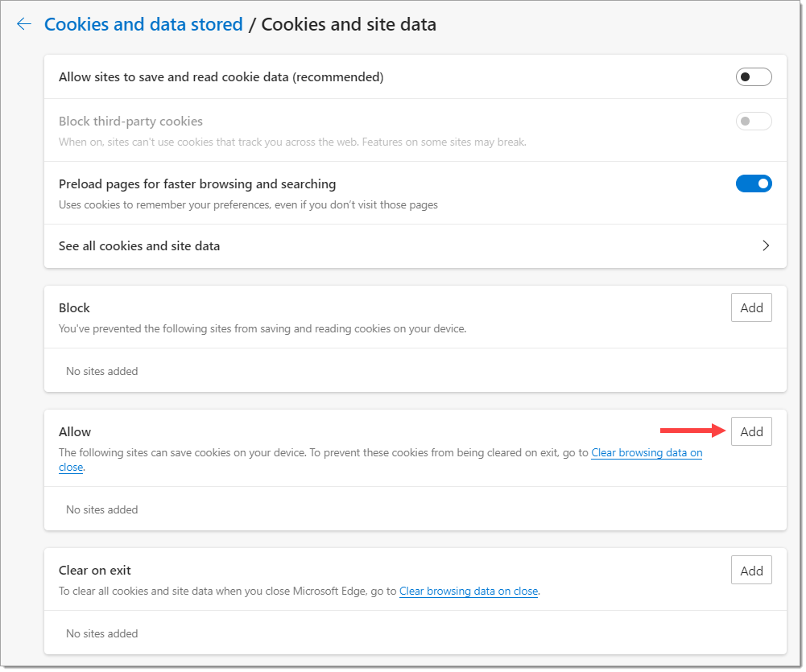Add a site to the Block list
The width and height of the screenshot is (806, 672).
click(751, 307)
